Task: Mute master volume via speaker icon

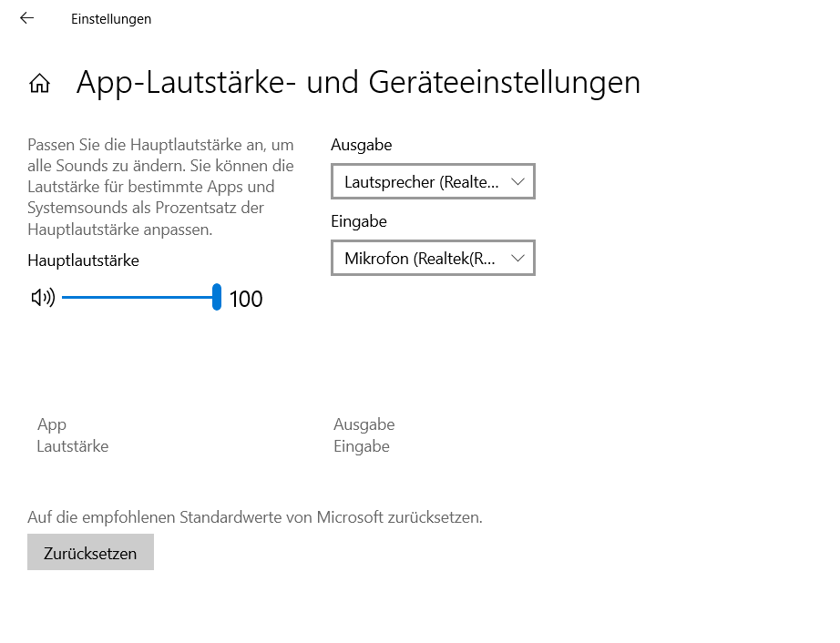Action: click(x=42, y=297)
